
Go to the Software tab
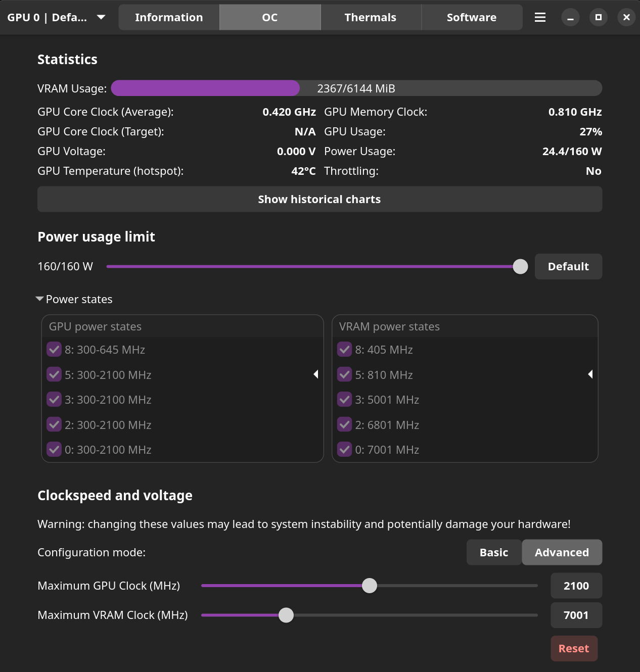(x=472, y=17)
